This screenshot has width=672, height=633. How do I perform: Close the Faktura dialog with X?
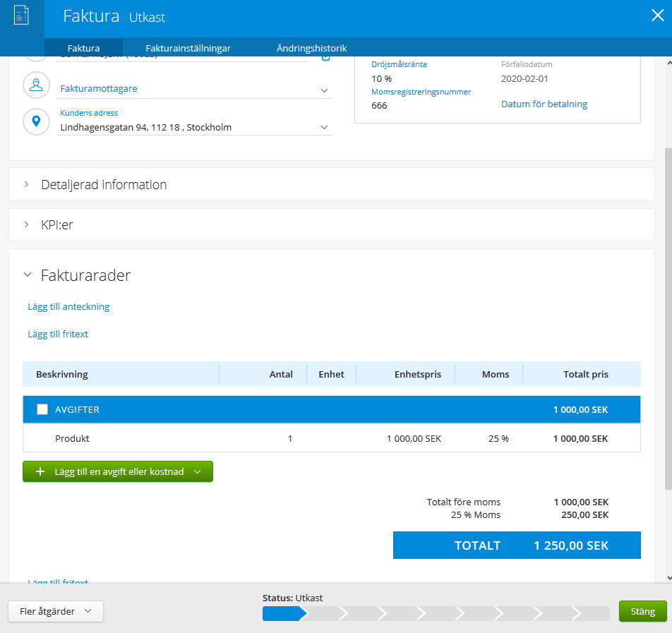[x=657, y=16]
